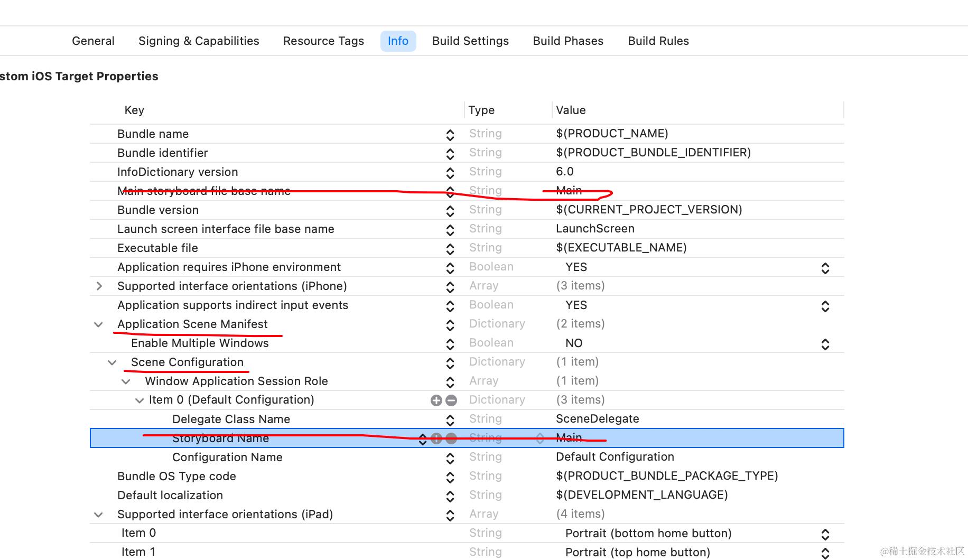The image size is (968, 560).
Task: Click the 6.0 version value
Action: (564, 172)
